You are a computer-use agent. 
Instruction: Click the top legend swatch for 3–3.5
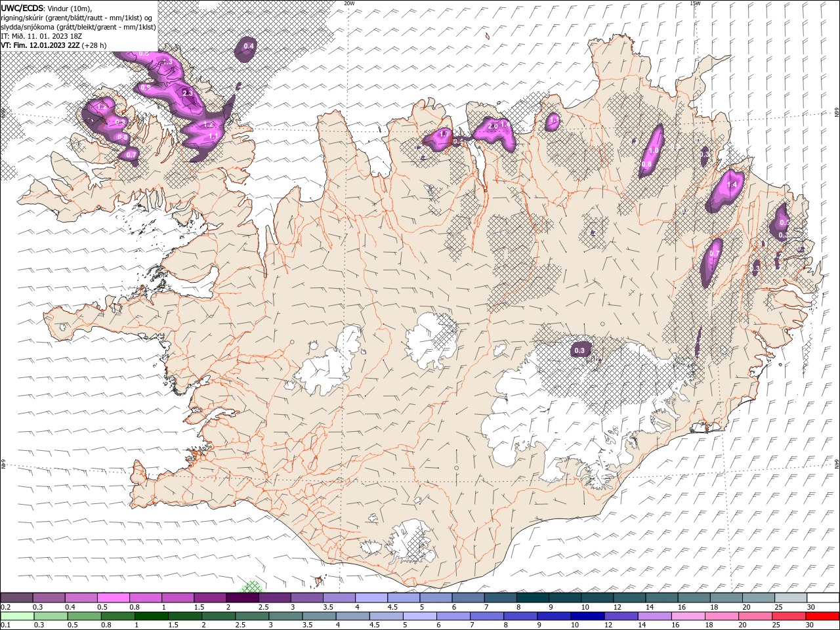point(306,598)
